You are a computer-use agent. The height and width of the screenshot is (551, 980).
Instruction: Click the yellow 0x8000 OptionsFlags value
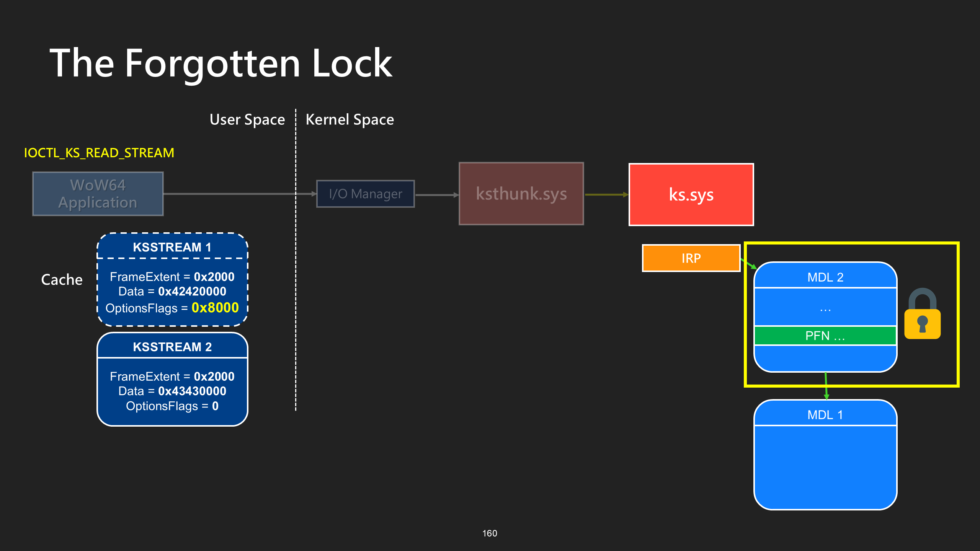point(215,308)
